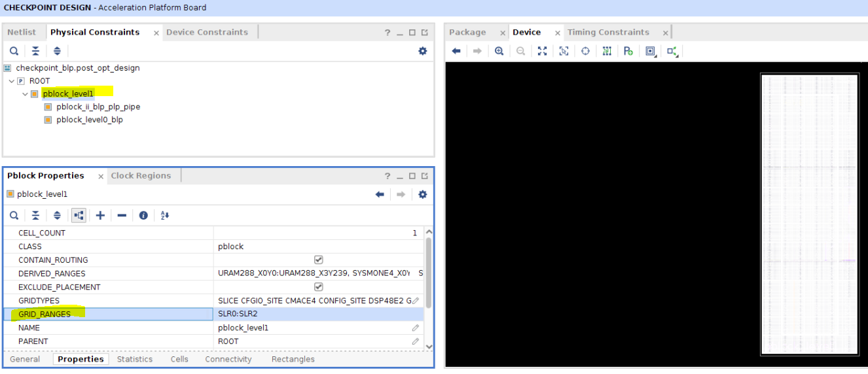Viewport: 868px width, 374px height.
Task: Select pblock_level0_blp in the tree
Action: pos(89,120)
